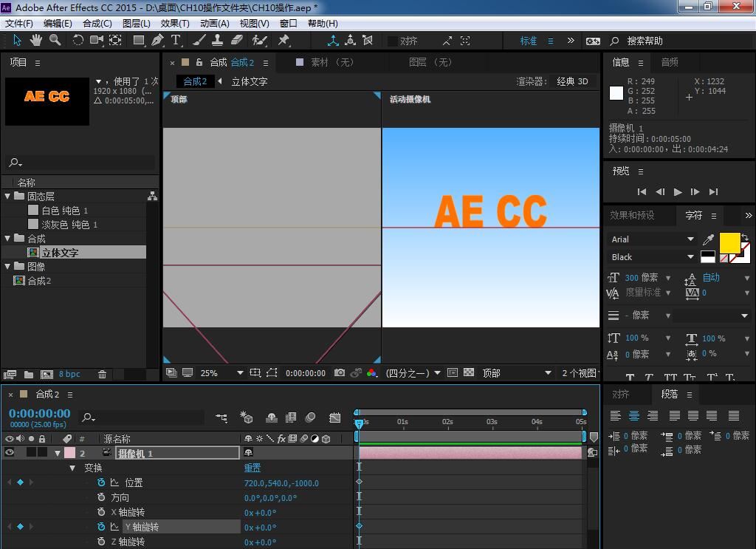Select the Selection arrow tool
The image size is (756, 549).
[x=18, y=41]
